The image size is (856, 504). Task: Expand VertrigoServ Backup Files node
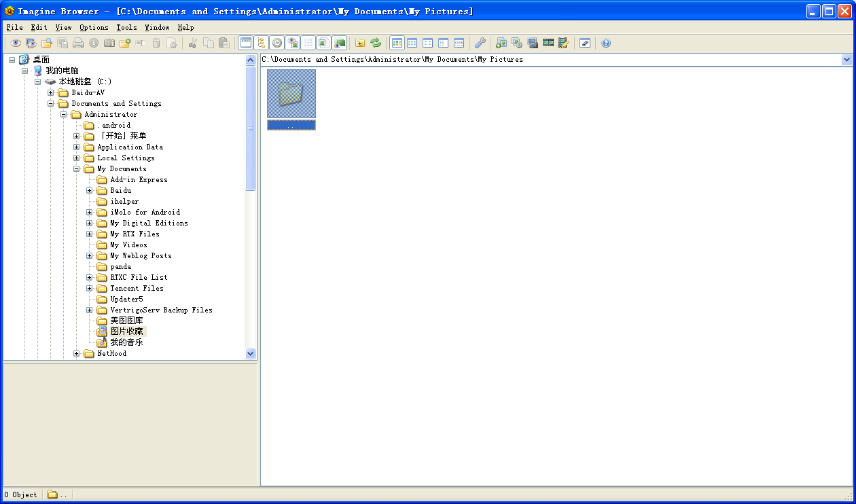click(90, 310)
